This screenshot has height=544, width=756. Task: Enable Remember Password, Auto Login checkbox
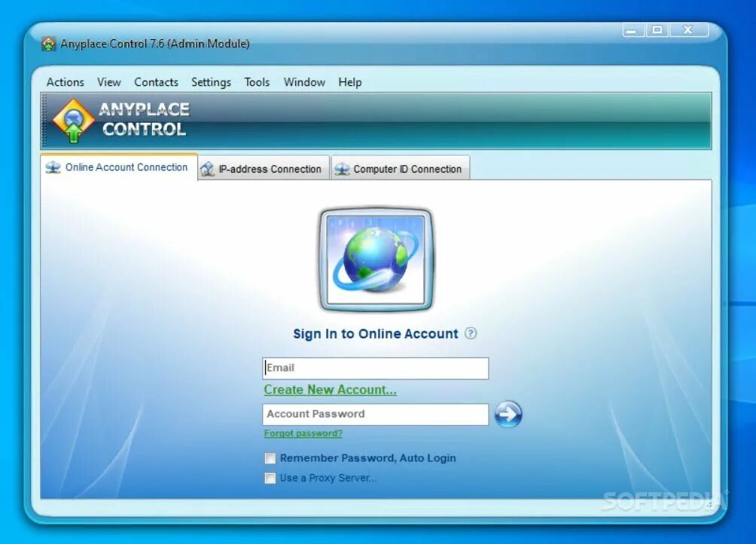click(x=270, y=458)
